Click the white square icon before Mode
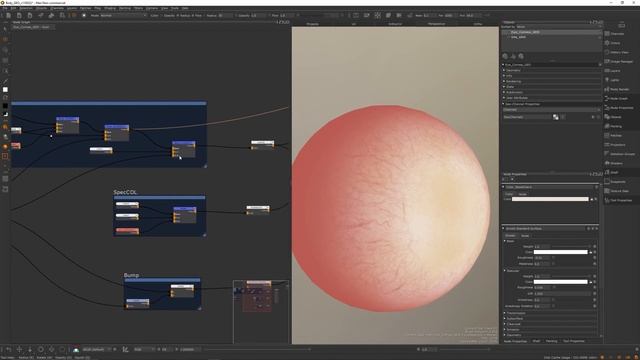 (84, 16)
